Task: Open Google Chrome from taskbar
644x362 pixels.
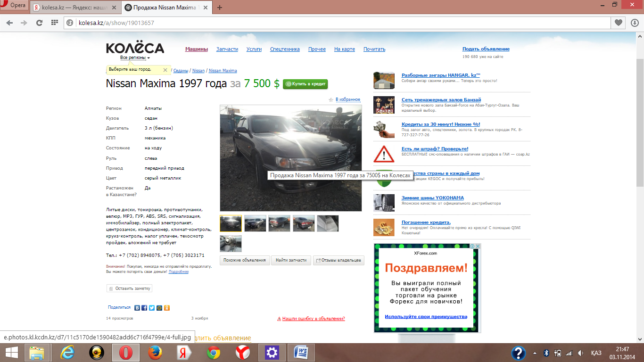Action: pos(213,353)
